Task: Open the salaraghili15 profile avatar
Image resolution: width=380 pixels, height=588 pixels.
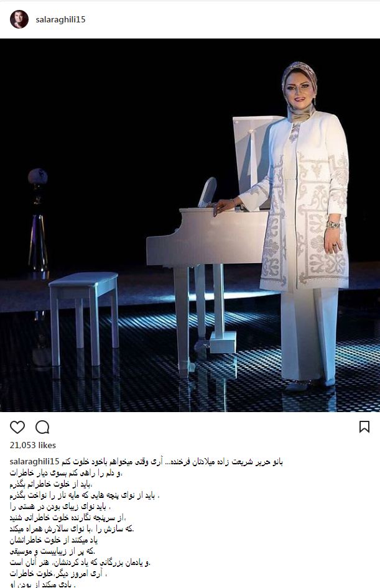Action: (19, 19)
